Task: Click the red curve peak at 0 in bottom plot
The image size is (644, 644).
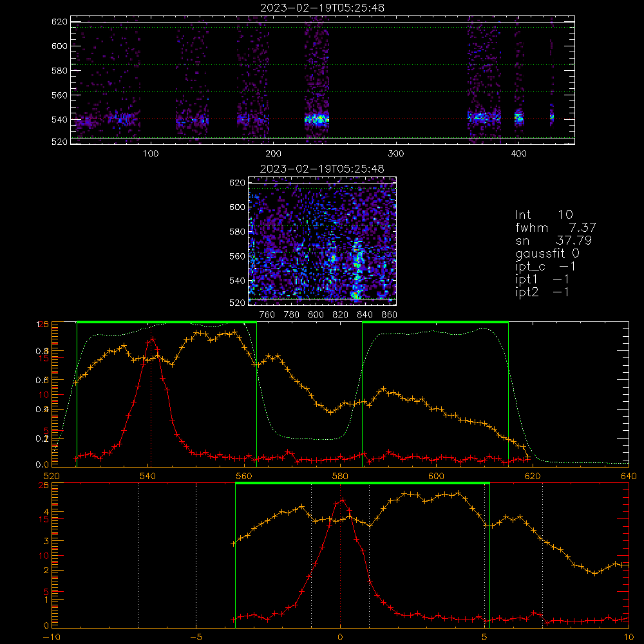Action: coord(342,500)
